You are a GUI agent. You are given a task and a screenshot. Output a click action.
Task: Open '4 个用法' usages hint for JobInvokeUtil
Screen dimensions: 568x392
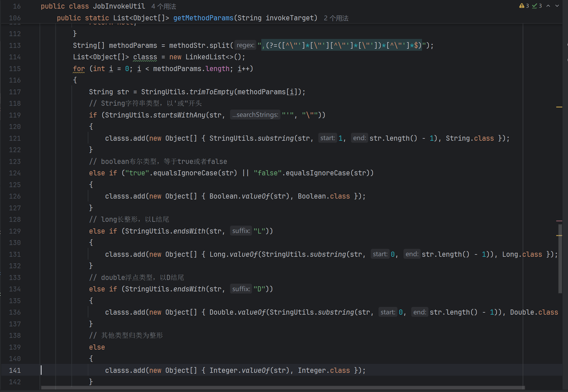coord(164,6)
